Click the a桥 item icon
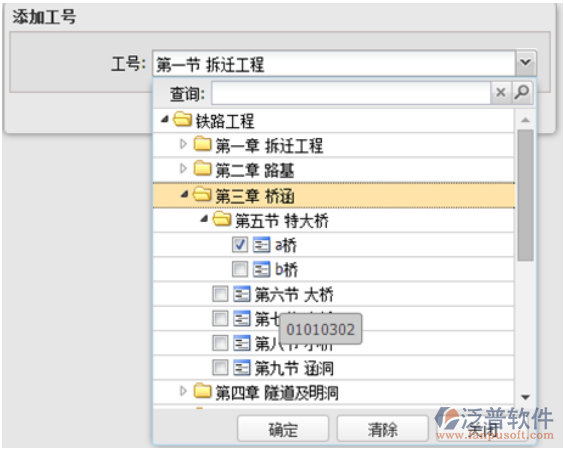This screenshot has width=564, height=451. click(x=261, y=245)
